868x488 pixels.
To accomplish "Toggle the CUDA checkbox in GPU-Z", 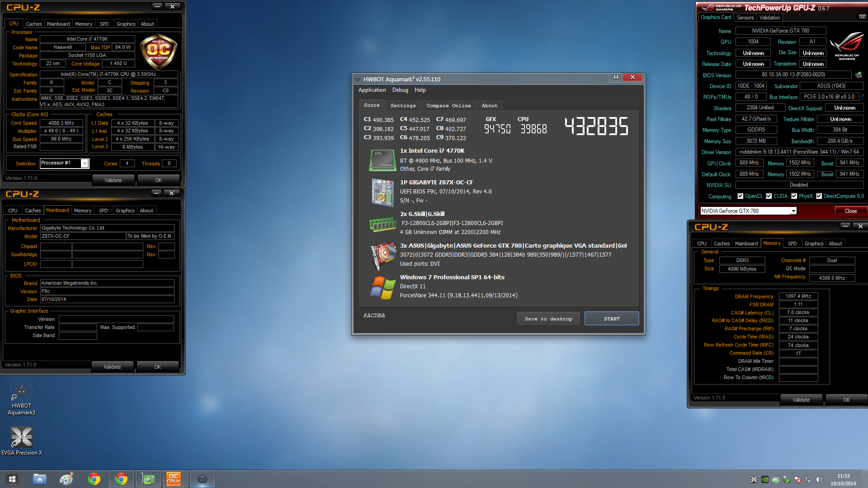I will coord(769,196).
